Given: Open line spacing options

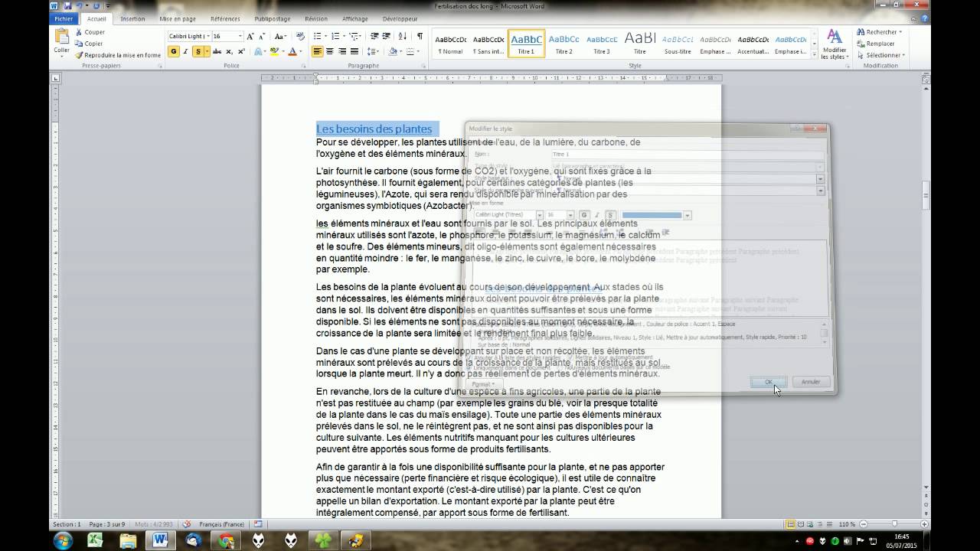Looking at the screenshot, I should [x=373, y=51].
